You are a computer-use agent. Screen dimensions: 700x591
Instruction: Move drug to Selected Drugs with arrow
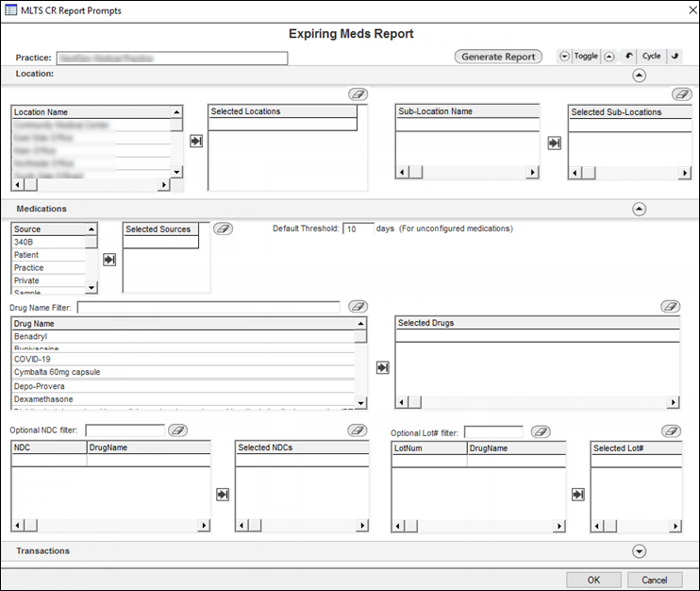(383, 367)
